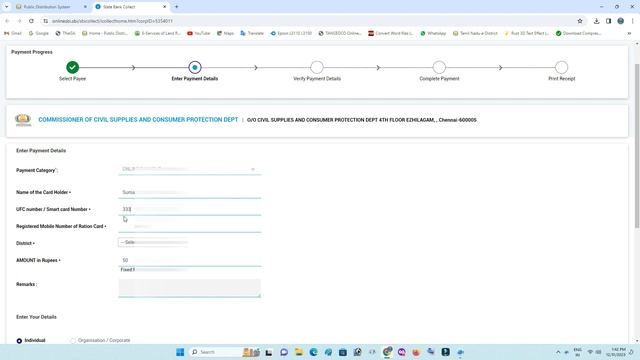The height and width of the screenshot is (360, 640).
Task: Close the State Bank Collect tab
Action: (x=164, y=7)
